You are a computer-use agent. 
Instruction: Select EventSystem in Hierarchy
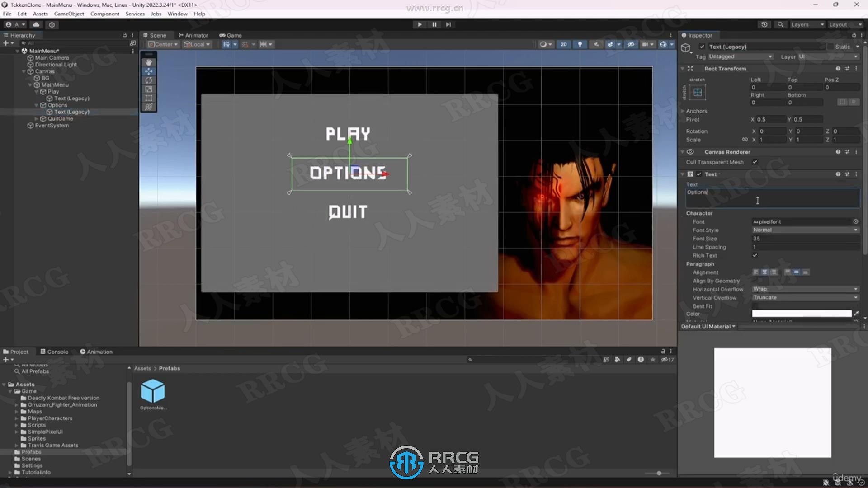[52, 126]
